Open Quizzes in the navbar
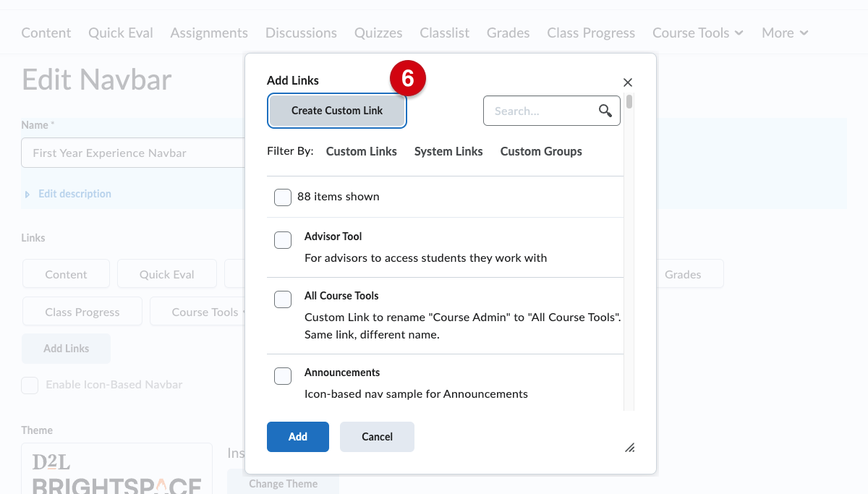Image resolution: width=868 pixels, height=494 pixels. 378,33
